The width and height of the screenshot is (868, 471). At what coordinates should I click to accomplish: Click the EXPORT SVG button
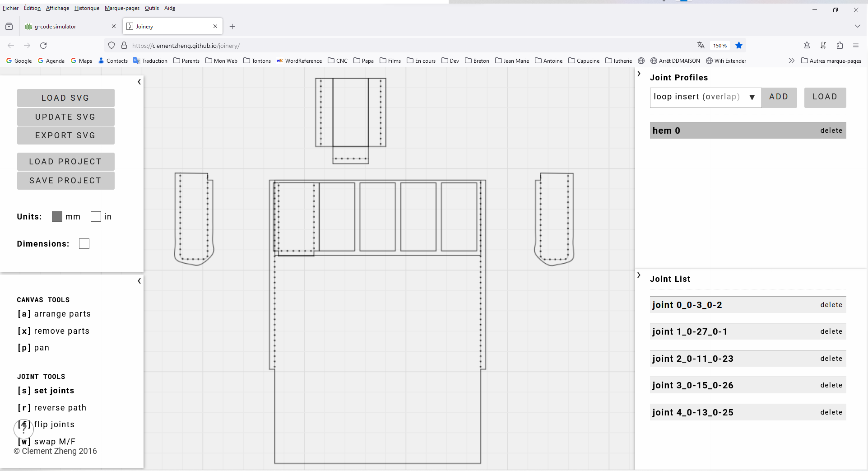pos(65,135)
